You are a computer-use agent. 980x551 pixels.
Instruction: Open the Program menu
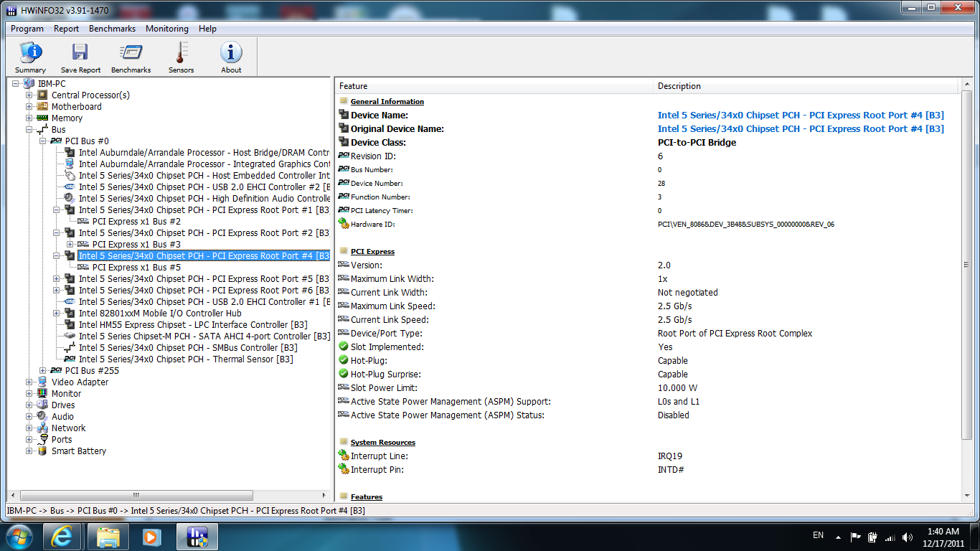[x=27, y=29]
